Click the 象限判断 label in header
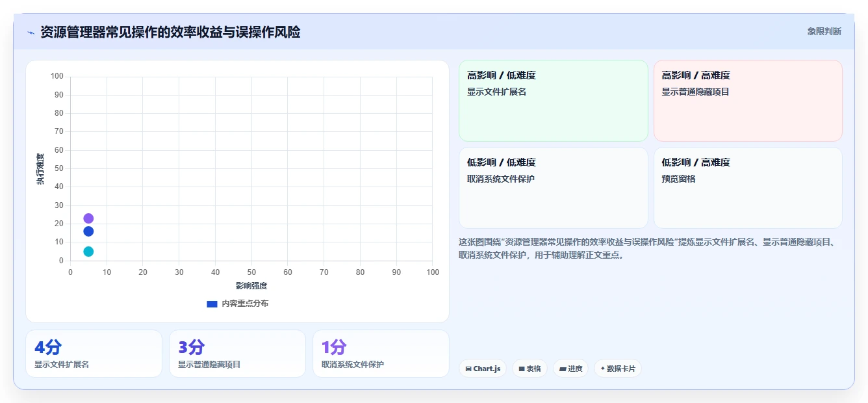 point(824,31)
